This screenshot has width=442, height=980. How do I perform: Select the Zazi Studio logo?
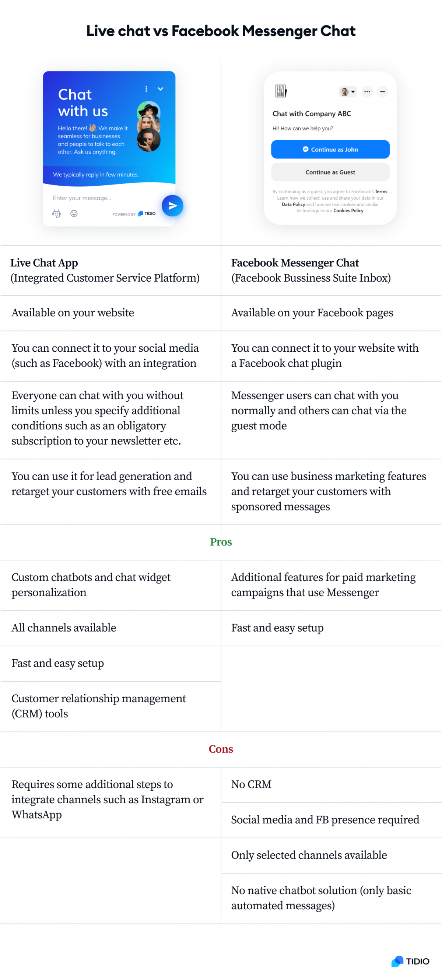[281, 91]
